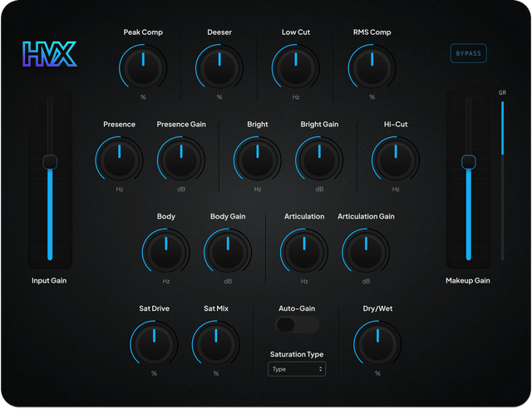Click the Input Gain slider handle
The width and height of the screenshot is (532, 409).
coord(50,162)
